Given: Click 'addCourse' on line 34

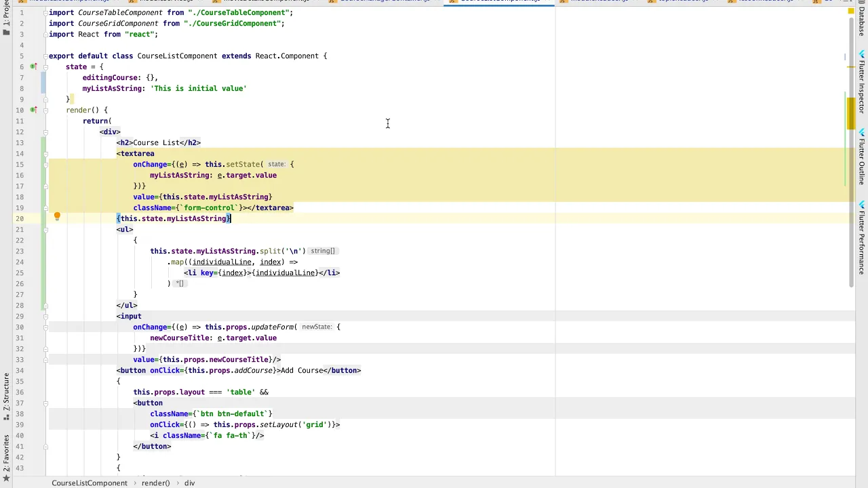Looking at the screenshot, I should [x=255, y=370].
